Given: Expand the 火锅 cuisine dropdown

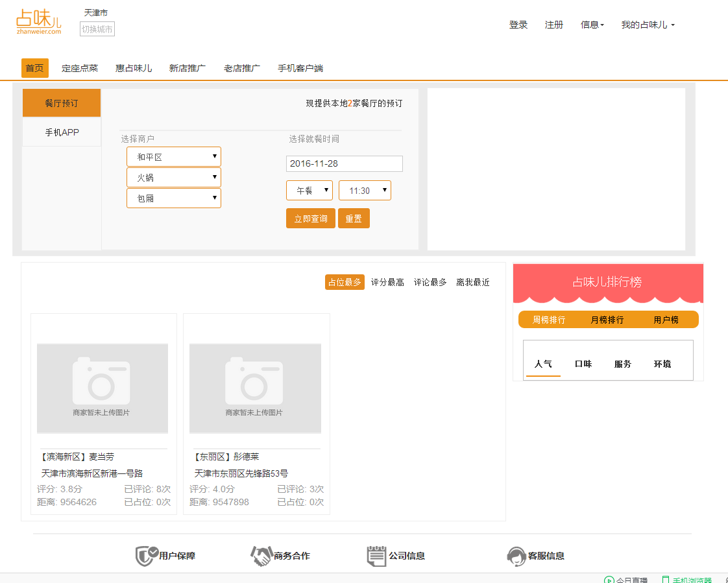Looking at the screenshot, I should coord(174,178).
